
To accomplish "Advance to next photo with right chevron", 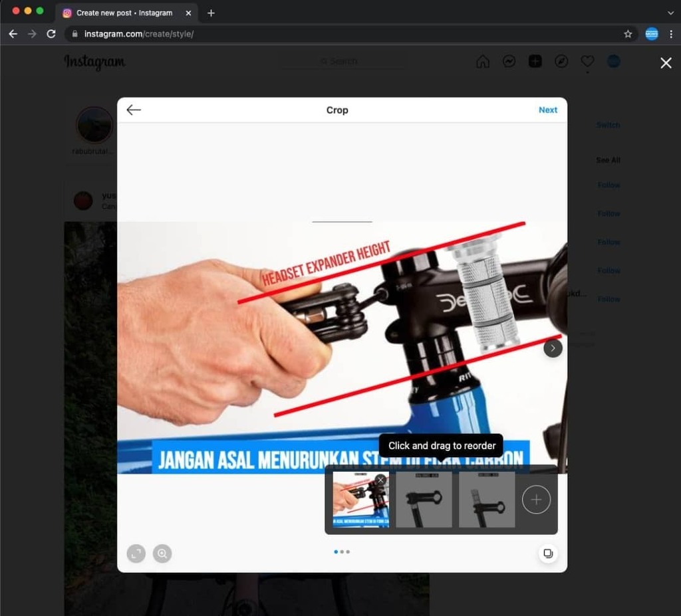I will (553, 348).
